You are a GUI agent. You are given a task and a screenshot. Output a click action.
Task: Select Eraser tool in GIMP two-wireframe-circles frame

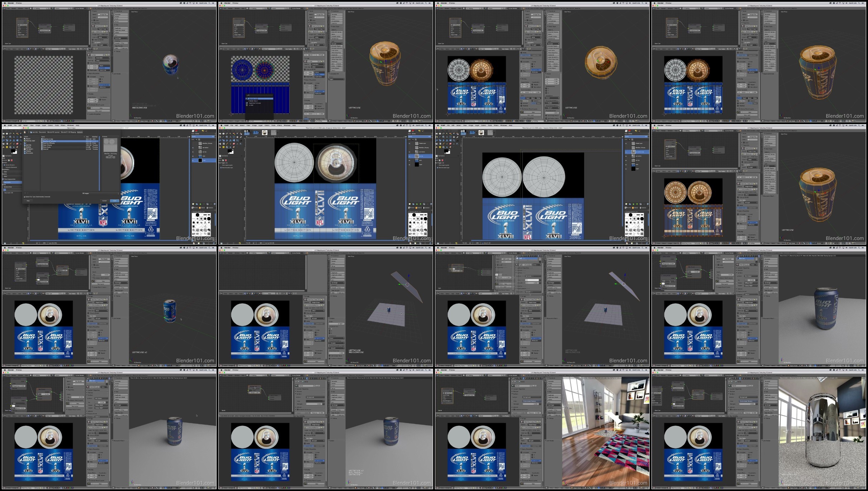[450, 144]
